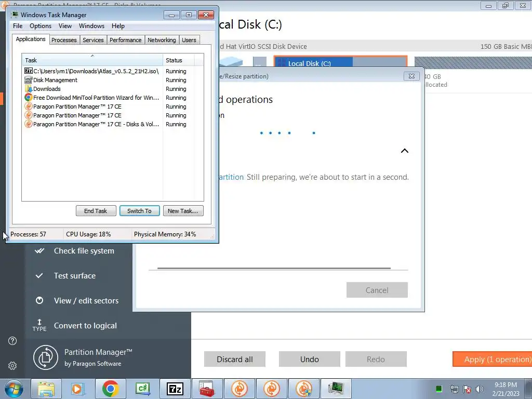This screenshot has height=399, width=532.
Task: Click Discard all in Paragon
Action: [x=235, y=359]
